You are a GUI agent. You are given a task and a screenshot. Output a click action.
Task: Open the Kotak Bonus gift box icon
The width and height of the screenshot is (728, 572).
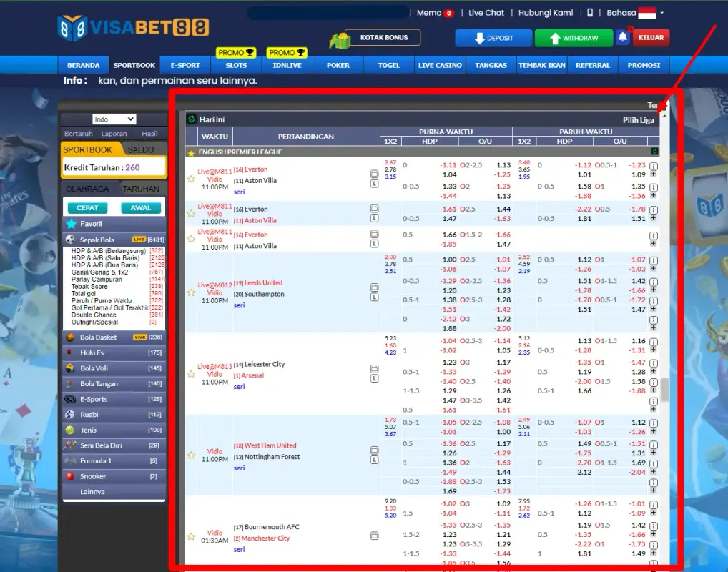point(340,41)
